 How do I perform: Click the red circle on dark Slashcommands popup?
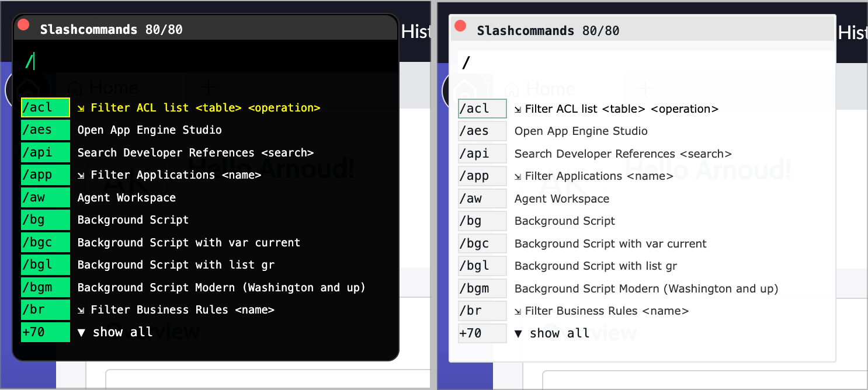pyautogui.click(x=23, y=25)
